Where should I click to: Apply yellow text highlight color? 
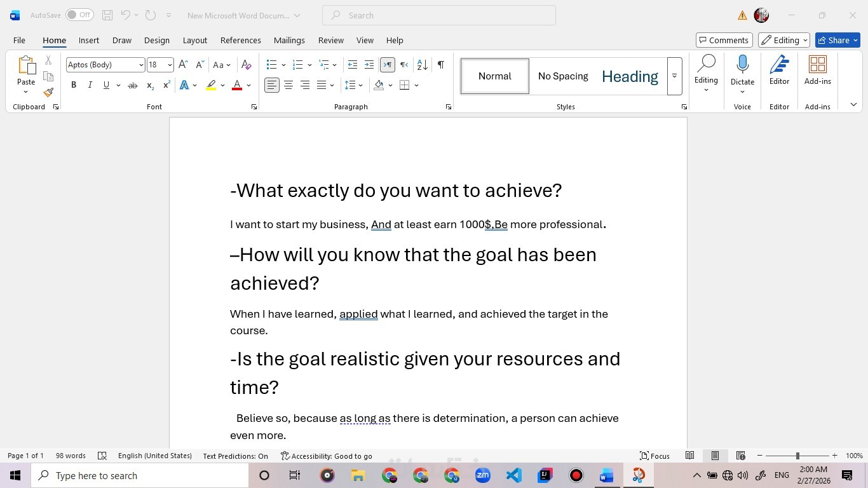pyautogui.click(x=211, y=85)
